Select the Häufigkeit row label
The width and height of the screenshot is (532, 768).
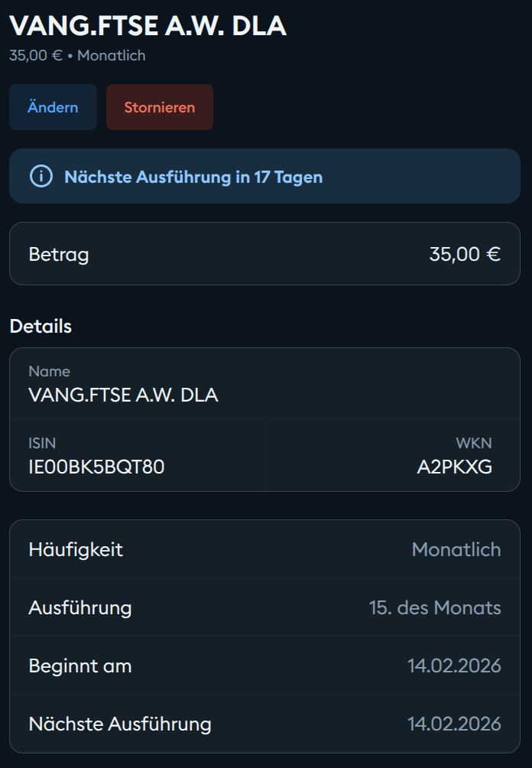click(x=76, y=549)
